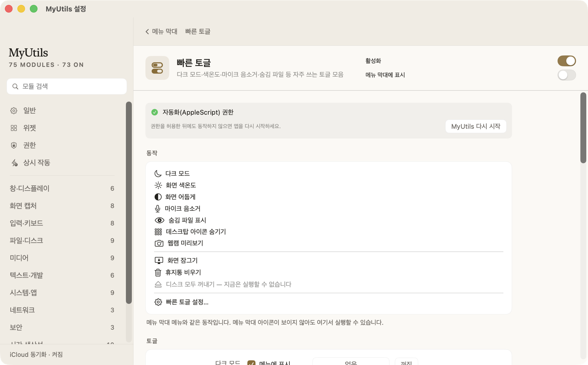588x365 pixels.
Task: Enable the 메뉴 막대에 표시 switch
Action: [x=566, y=75]
